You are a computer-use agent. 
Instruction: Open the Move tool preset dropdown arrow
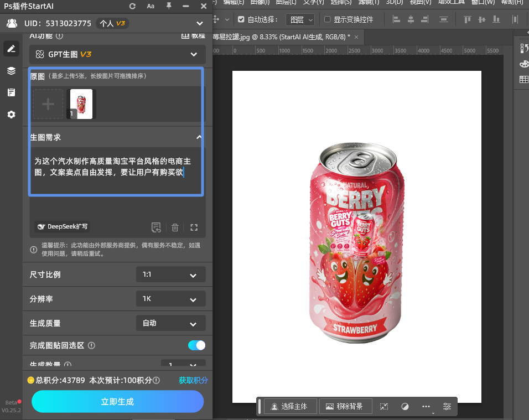[x=227, y=19]
